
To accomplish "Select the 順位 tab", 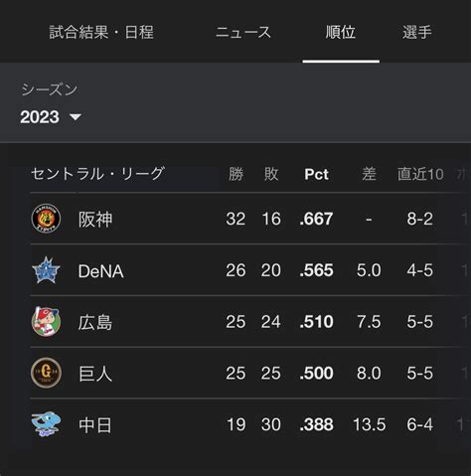I will [341, 32].
